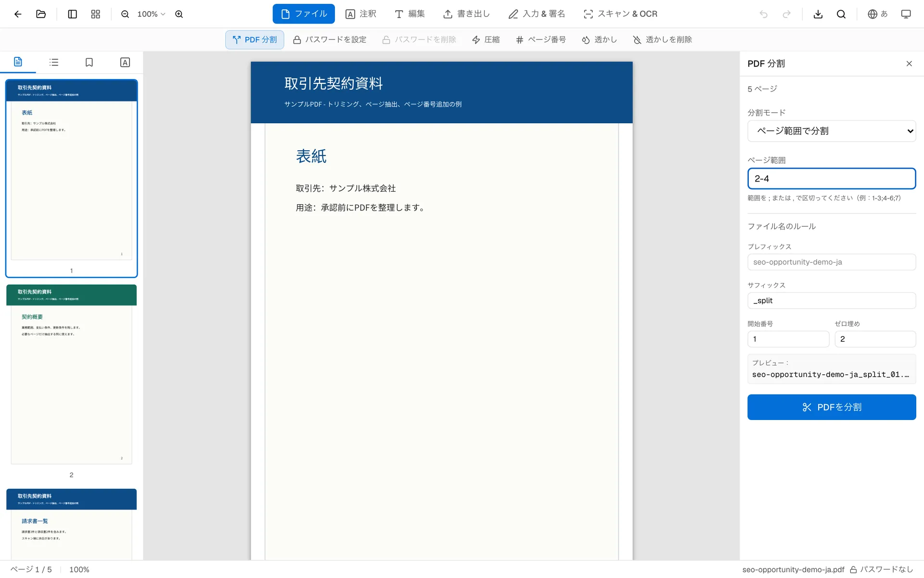Open the 書き出し tab
Viewport: 924px width, 578px height.
point(466,14)
